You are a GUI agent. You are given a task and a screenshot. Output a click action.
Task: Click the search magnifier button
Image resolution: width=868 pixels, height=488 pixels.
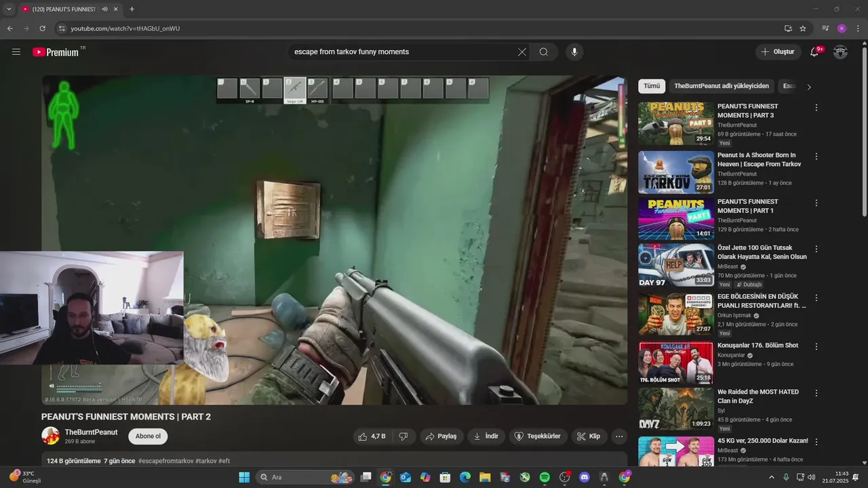click(x=544, y=52)
